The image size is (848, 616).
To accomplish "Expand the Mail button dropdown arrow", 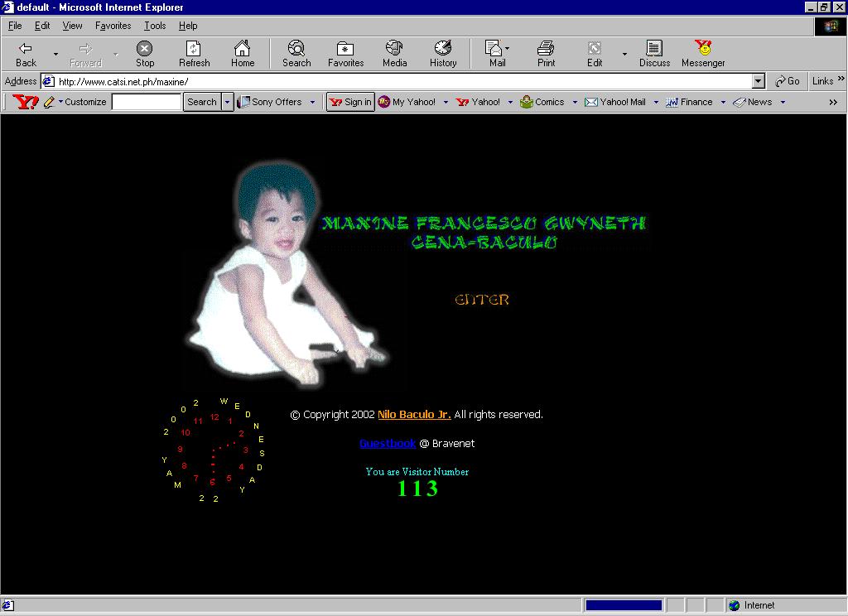I will 508,49.
